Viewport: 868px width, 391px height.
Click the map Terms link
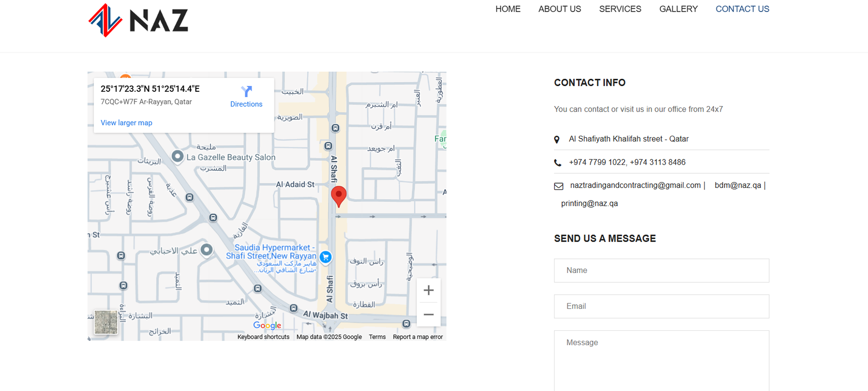(377, 337)
